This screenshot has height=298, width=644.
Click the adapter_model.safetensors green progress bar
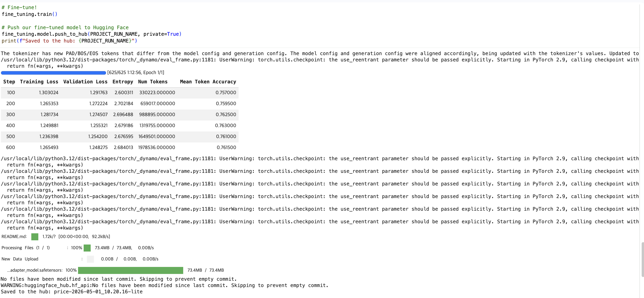[x=130, y=270]
